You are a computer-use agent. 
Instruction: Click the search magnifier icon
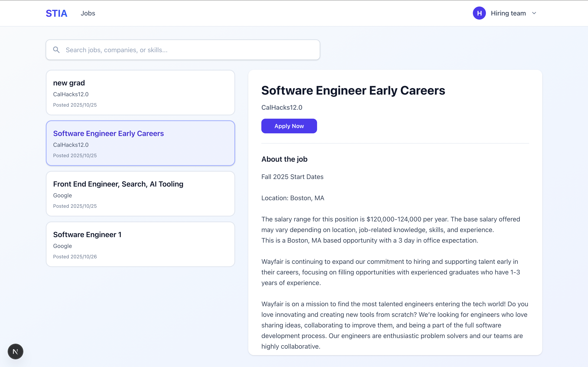click(x=56, y=50)
